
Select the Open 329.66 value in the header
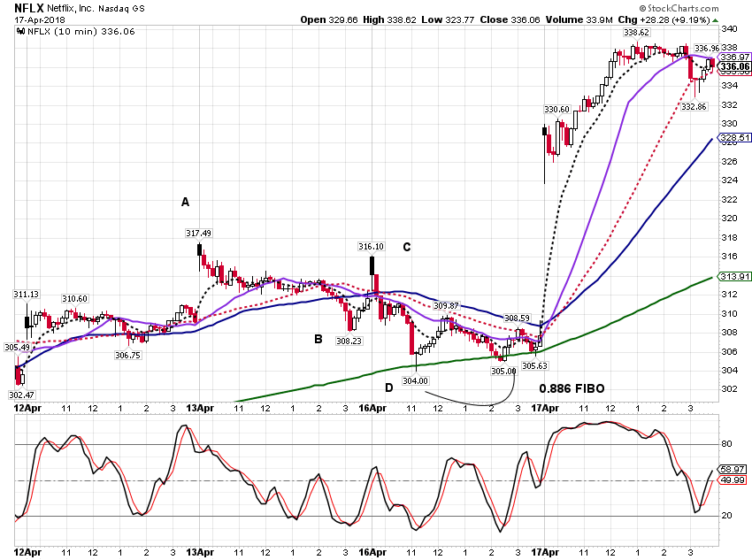tap(329, 19)
